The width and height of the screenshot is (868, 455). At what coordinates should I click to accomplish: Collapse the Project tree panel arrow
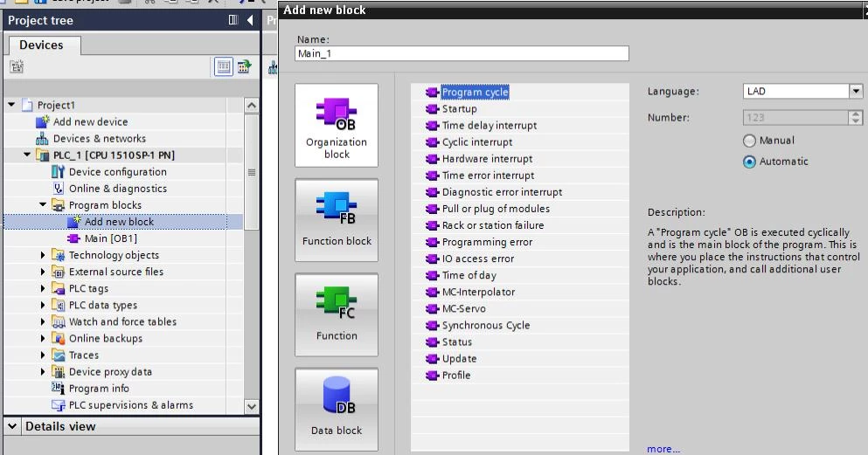pos(251,20)
